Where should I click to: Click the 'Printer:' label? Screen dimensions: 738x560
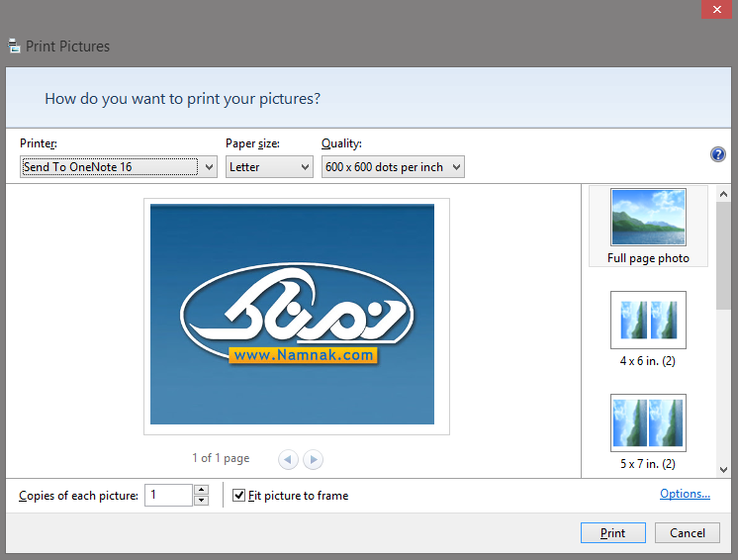pos(39,143)
